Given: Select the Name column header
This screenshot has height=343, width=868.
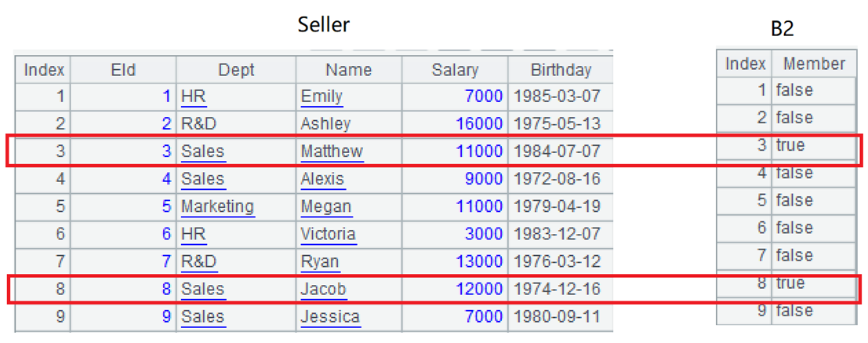Looking at the screenshot, I should tap(349, 70).
